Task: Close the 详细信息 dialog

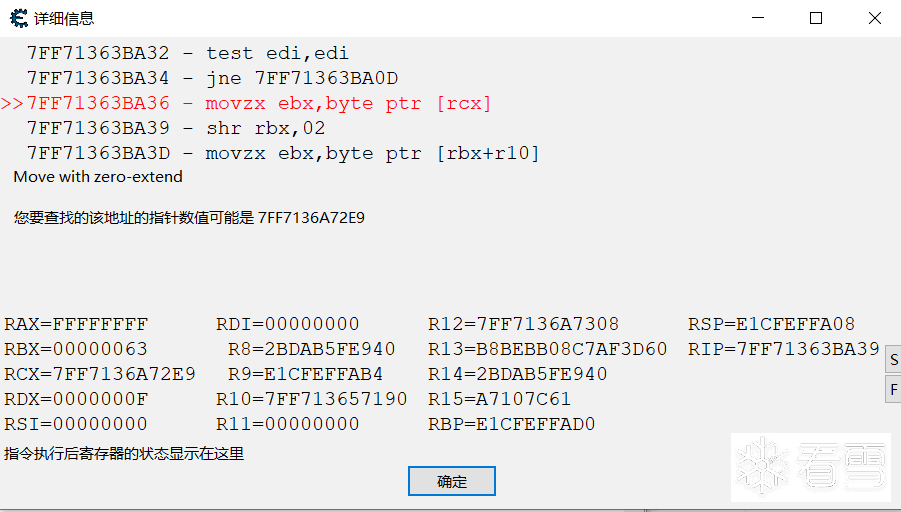Action: 874,18
